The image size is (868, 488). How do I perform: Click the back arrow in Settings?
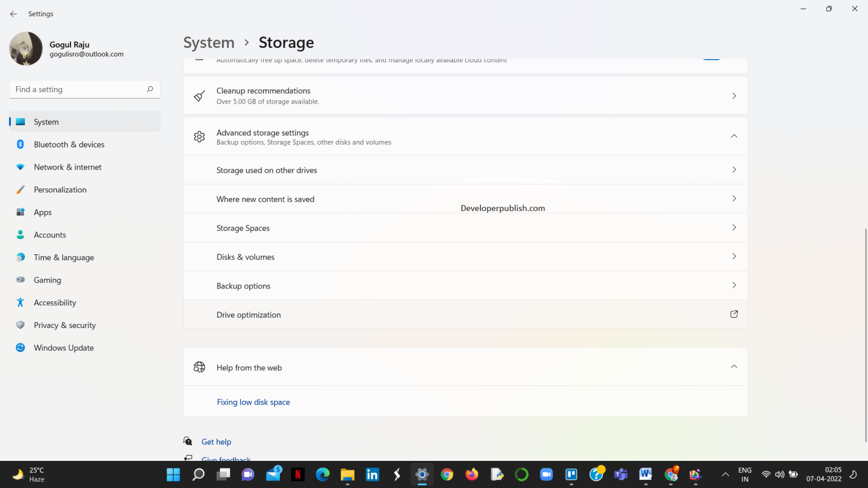click(x=13, y=14)
